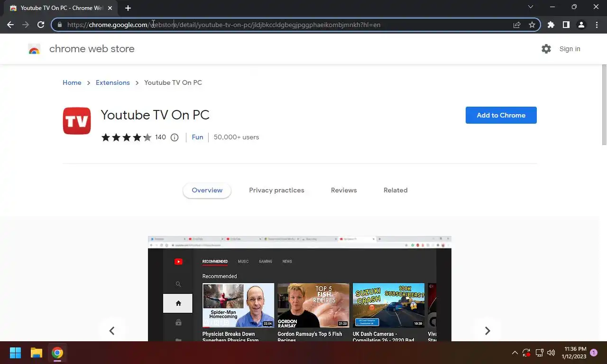Close the Youtube TV On PC tab

[110, 8]
